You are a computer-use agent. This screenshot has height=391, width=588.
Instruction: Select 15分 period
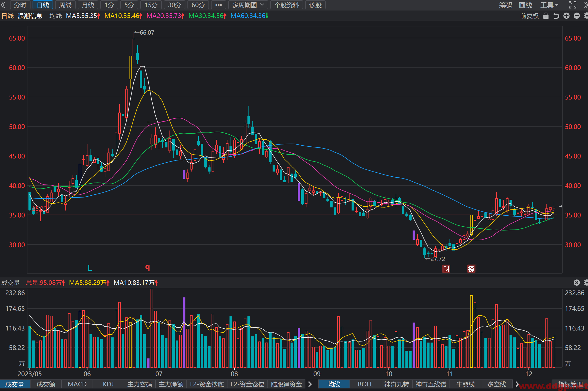tap(151, 5)
